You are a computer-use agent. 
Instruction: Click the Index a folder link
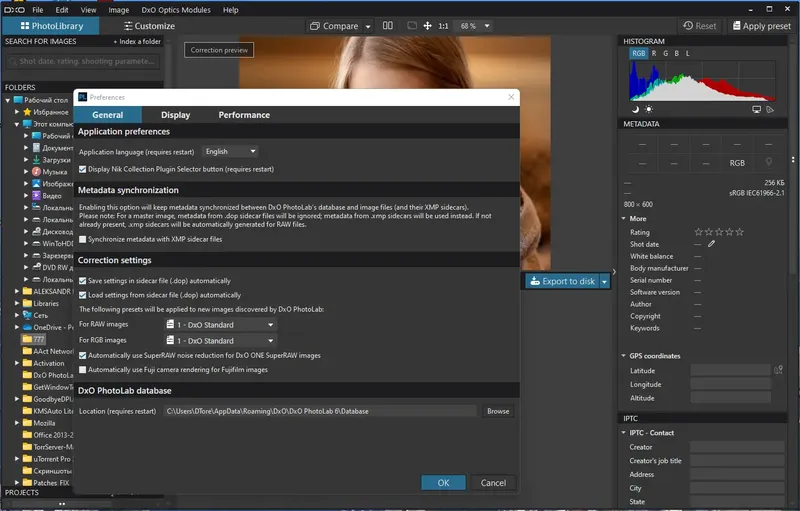pyautogui.click(x=137, y=41)
